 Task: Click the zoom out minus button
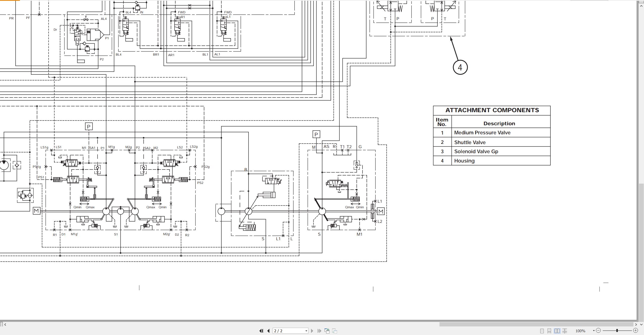tap(598, 330)
